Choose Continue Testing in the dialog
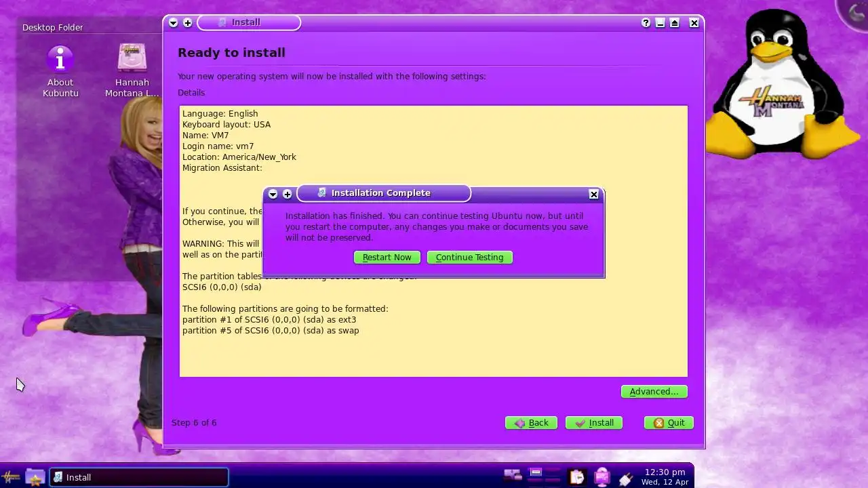The height and width of the screenshot is (488, 868). [470, 258]
